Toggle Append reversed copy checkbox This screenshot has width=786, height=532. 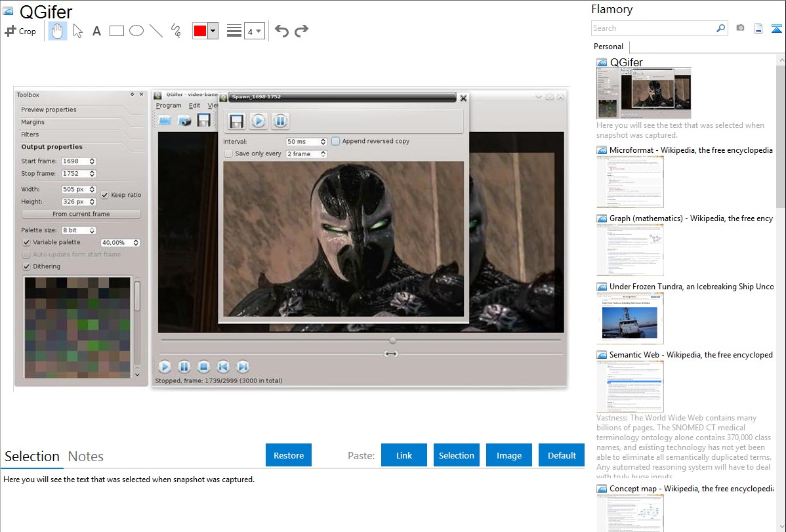tap(335, 142)
